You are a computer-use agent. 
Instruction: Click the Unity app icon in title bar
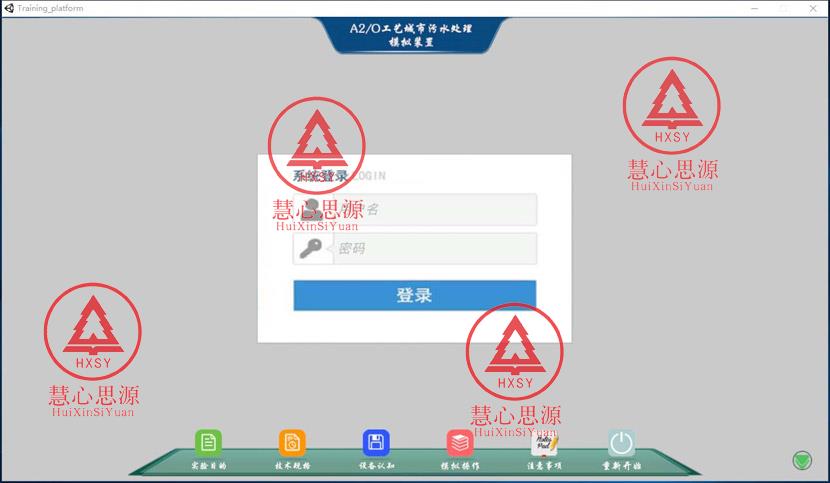tap(8, 8)
